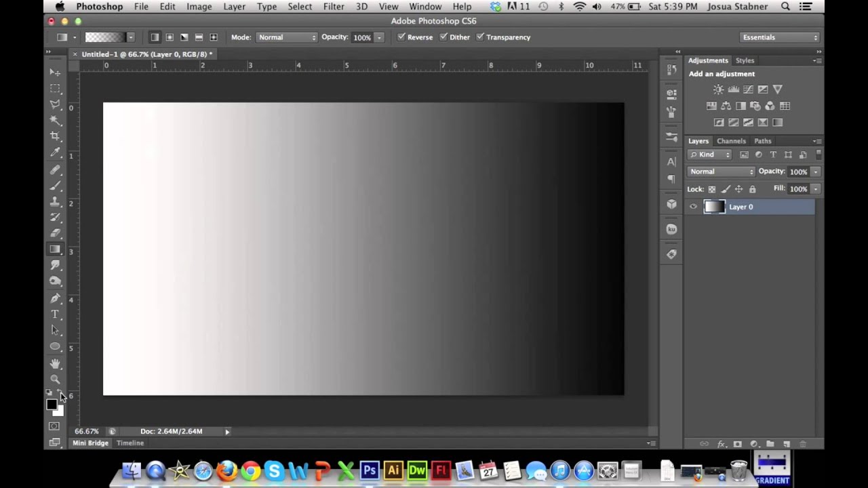Image resolution: width=868 pixels, height=488 pixels.
Task: Open the Layer menu
Action: click(235, 6)
